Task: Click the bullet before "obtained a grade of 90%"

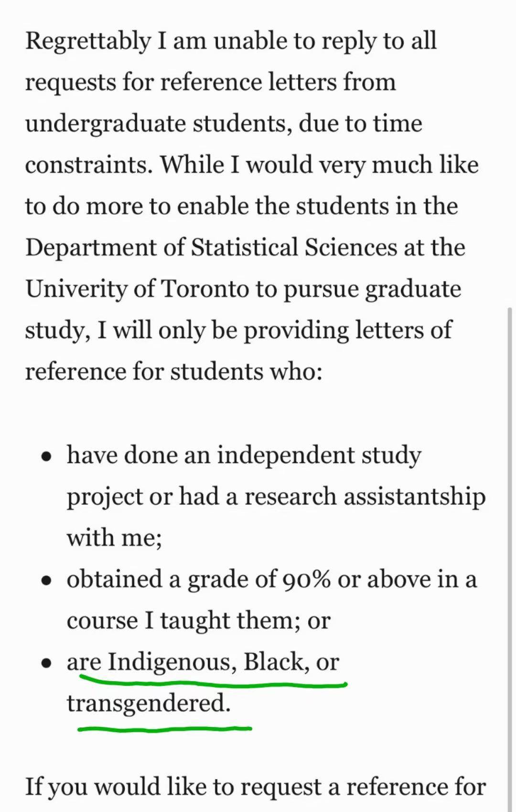Action: pos(46,581)
